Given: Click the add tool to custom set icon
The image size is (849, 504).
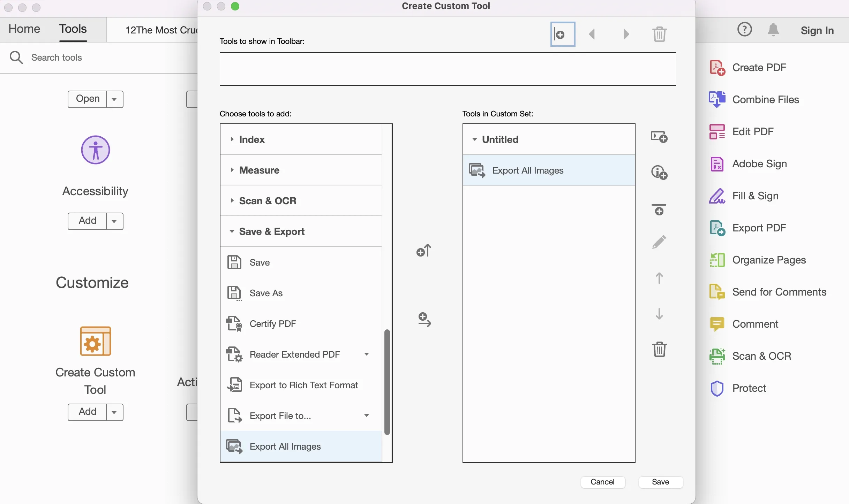Looking at the screenshot, I should tap(424, 320).
